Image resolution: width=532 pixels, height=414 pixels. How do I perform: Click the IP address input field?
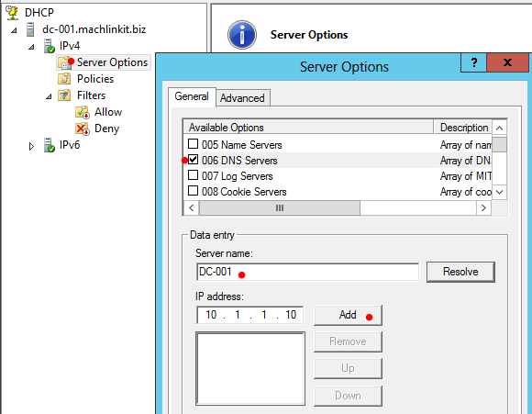[250, 315]
